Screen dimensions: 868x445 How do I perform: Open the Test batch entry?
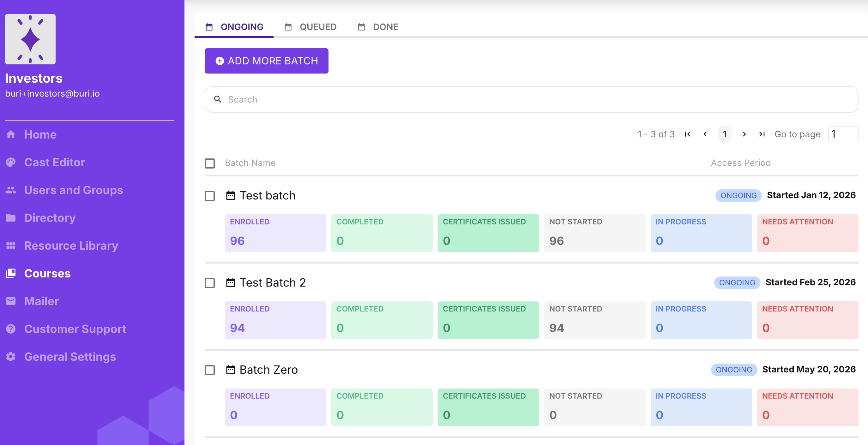click(x=268, y=196)
